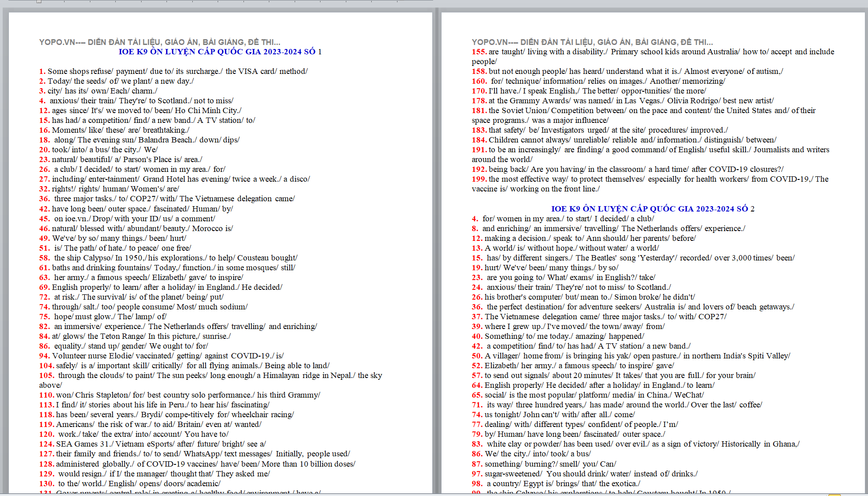Screen dimensions: 868x496
Task: Click line 72 'at risk./ The survival/'
Action: pos(131,297)
